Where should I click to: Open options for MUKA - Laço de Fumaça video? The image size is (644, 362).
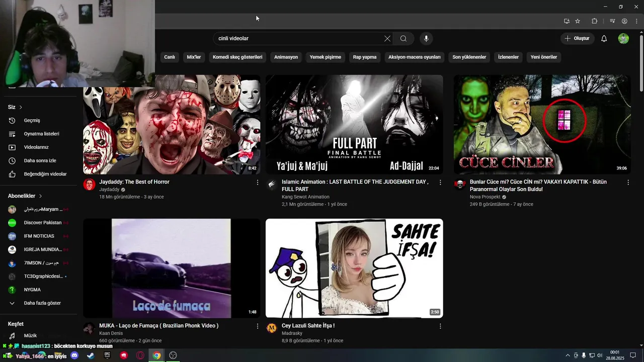tap(258, 326)
